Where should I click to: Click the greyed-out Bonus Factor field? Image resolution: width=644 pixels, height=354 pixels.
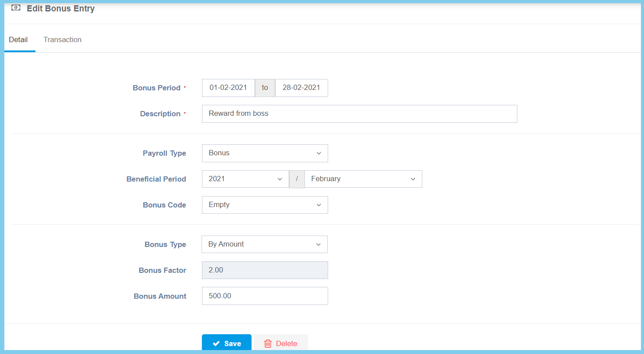pos(265,270)
